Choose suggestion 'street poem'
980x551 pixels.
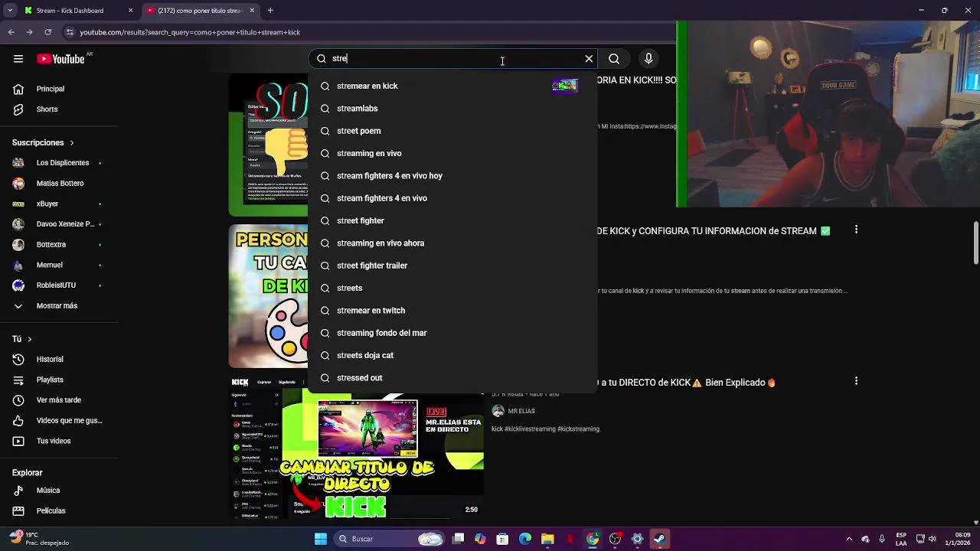pyautogui.click(x=452, y=131)
